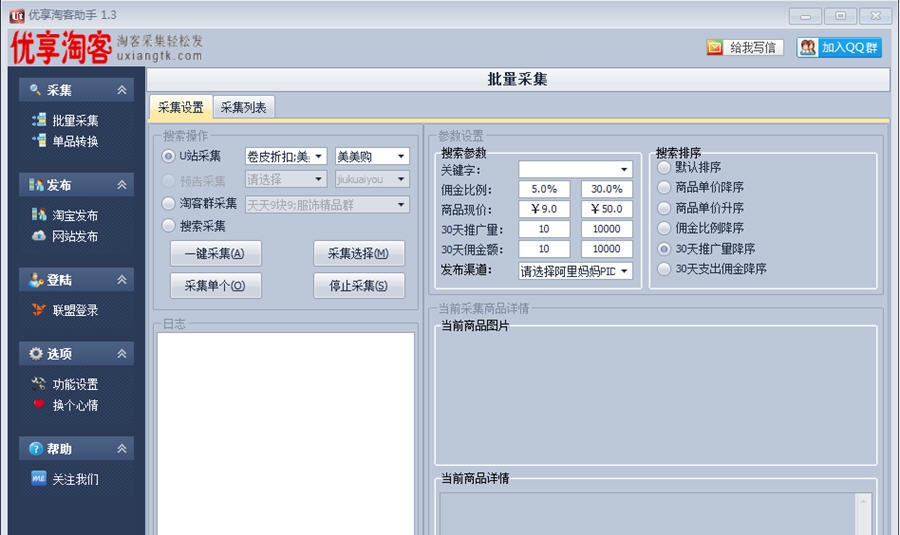Open 功能设置 menu item
The width and height of the screenshot is (900, 535).
pos(75,384)
